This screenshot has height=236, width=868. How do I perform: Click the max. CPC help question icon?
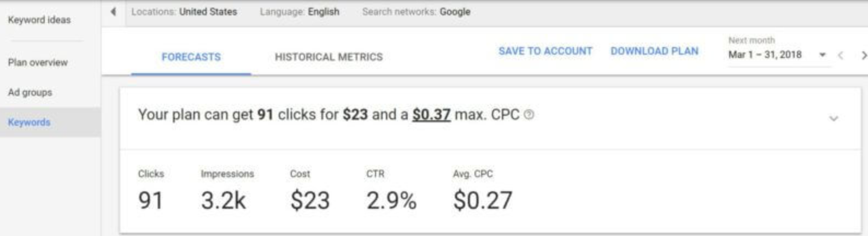tap(529, 115)
